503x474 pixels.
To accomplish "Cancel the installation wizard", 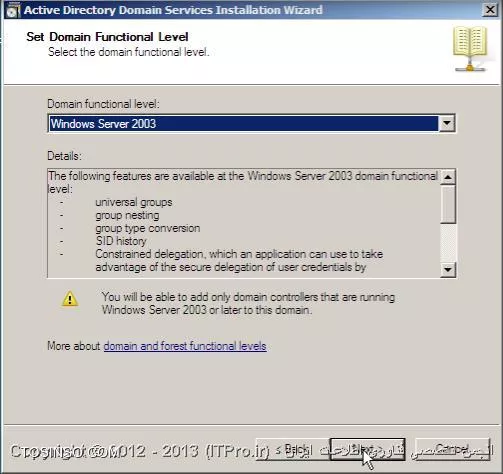I will point(452,449).
